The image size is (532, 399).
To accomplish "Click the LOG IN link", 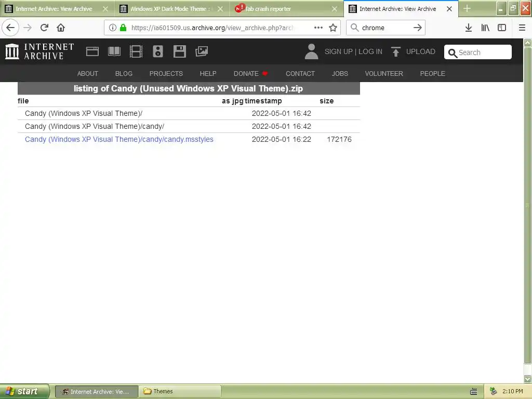I will 370,51.
